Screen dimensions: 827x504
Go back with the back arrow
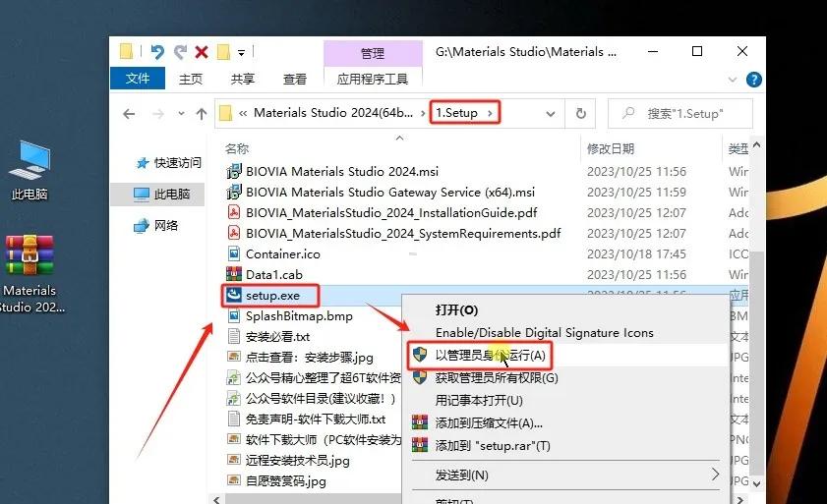coord(129,114)
